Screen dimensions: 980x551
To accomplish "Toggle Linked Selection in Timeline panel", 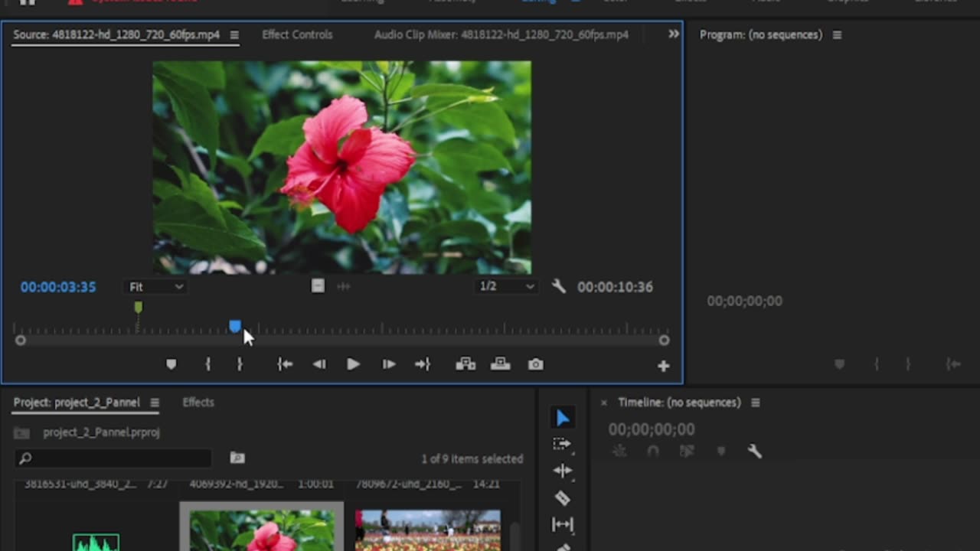I will pyautogui.click(x=688, y=452).
